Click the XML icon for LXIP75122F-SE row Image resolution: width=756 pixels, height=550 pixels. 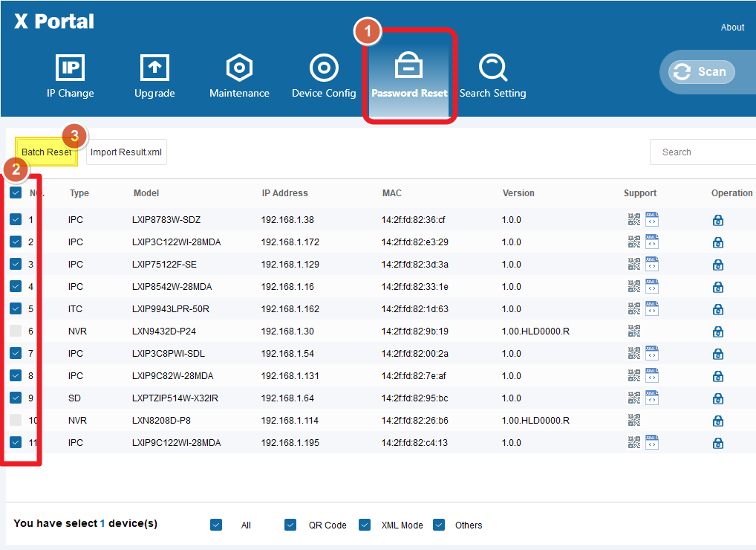tap(652, 264)
